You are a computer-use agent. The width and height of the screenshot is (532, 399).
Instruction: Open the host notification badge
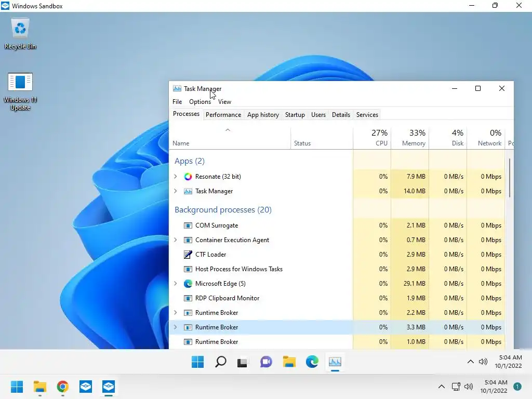(x=517, y=387)
